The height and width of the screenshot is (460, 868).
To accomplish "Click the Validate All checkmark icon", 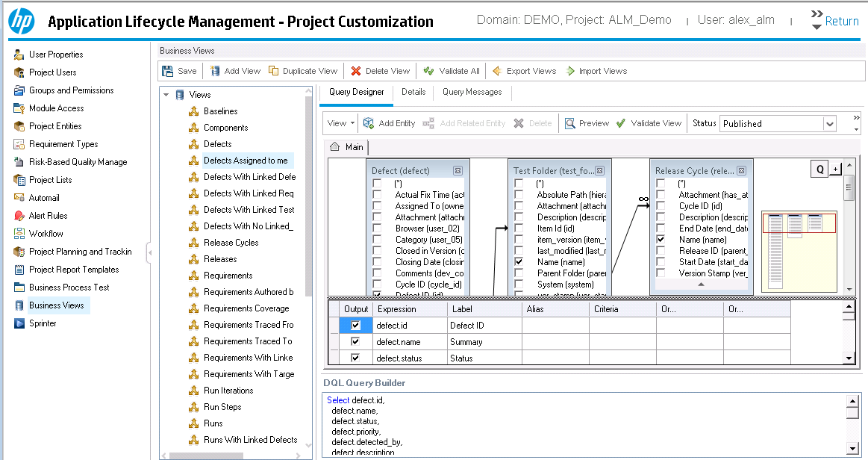I will pyautogui.click(x=428, y=71).
